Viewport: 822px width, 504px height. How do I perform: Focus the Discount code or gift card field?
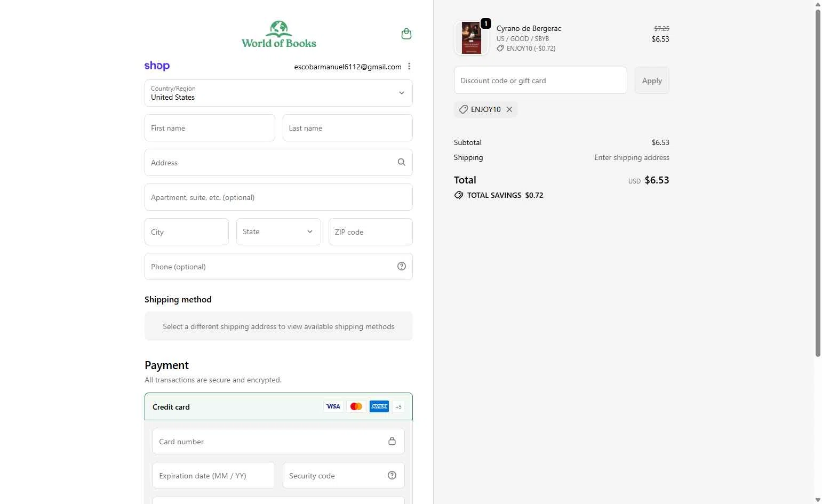click(x=540, y=81)
